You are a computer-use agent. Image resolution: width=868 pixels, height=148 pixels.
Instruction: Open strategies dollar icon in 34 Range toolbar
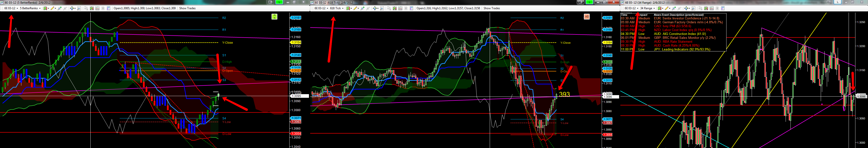coord(717,8)
